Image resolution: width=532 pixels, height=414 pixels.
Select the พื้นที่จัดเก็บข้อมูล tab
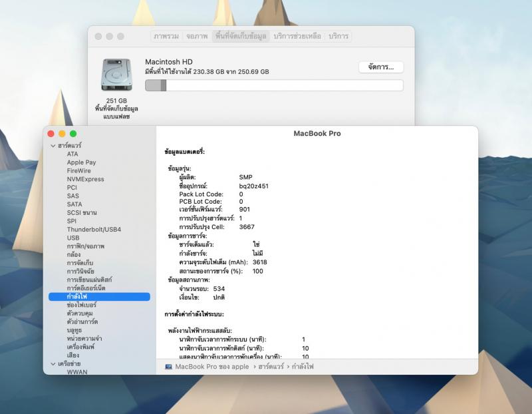coord(241,36)
